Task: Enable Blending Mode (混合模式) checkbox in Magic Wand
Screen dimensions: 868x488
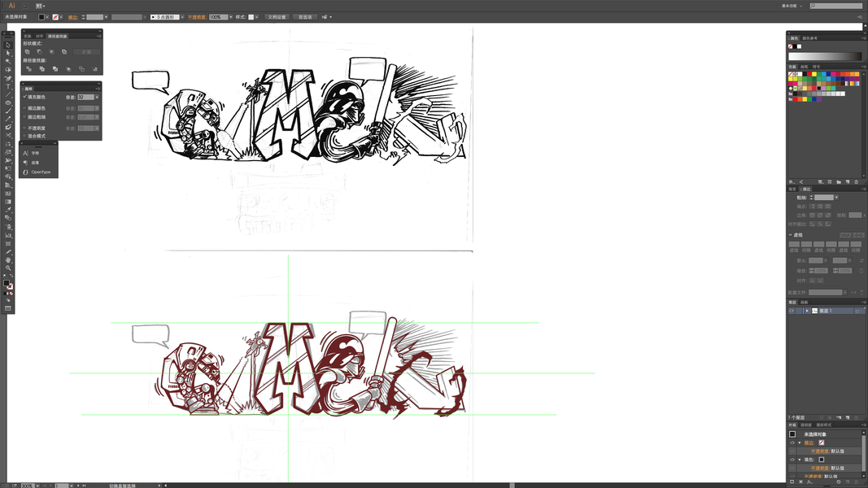Action: (x=24, y=136)
